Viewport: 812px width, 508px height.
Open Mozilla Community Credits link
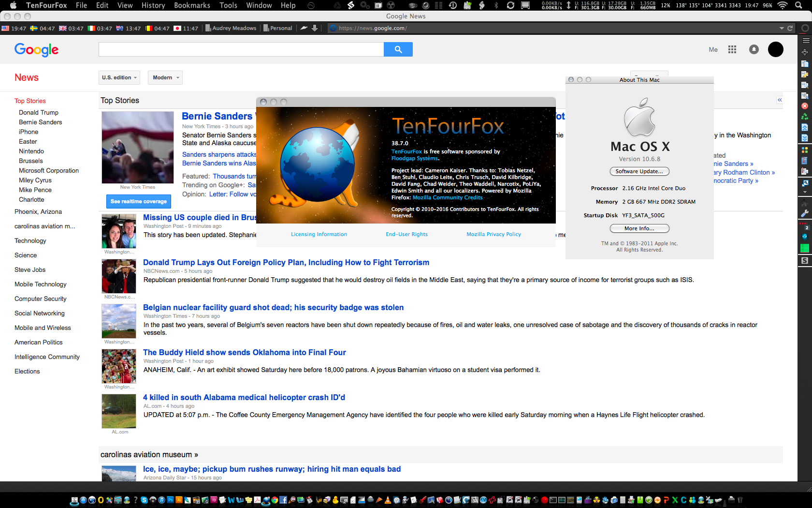pos(448,197)
